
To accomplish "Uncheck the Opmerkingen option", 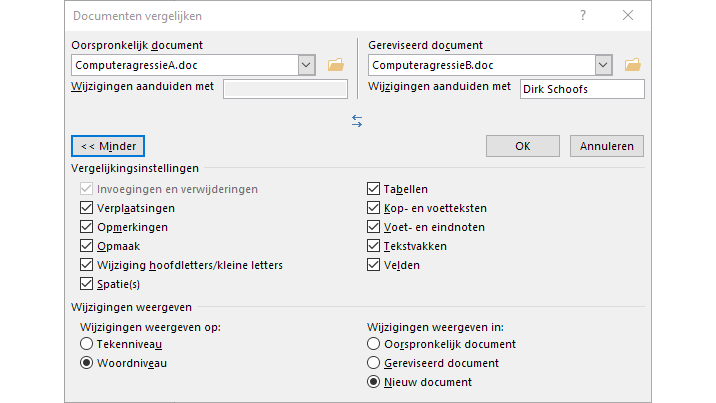I will [x=87, y=227].
